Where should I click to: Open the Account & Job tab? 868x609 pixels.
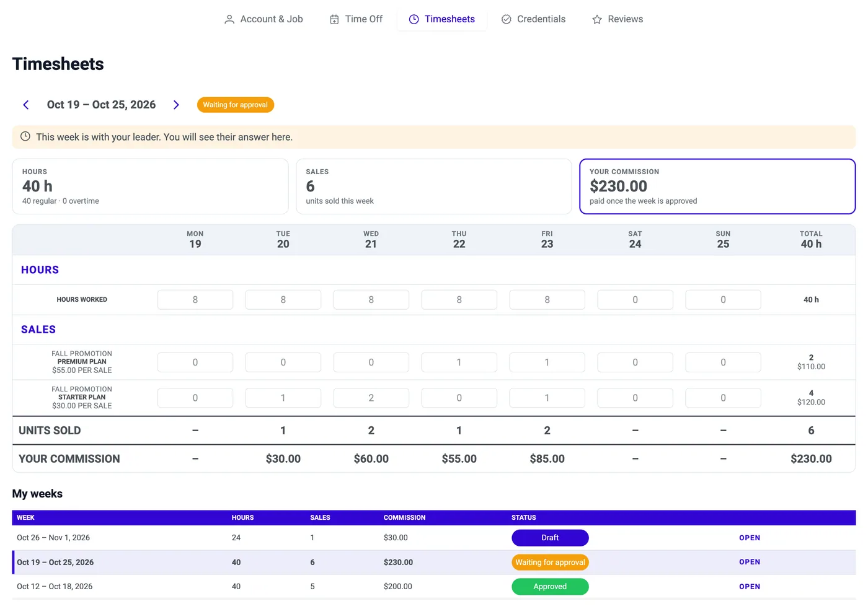(263, 19)
